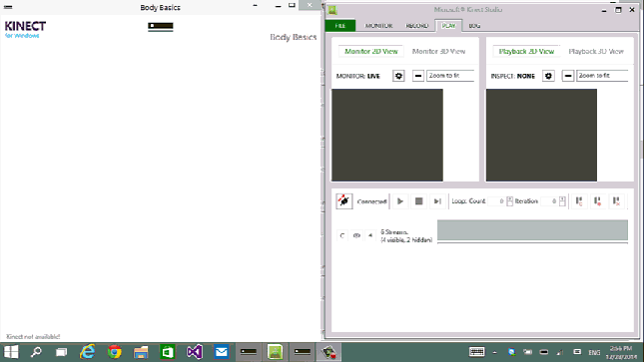Switch to the MONITOR tab
The height and width of the screenshot is (362, 644).
tap(378, 26)
